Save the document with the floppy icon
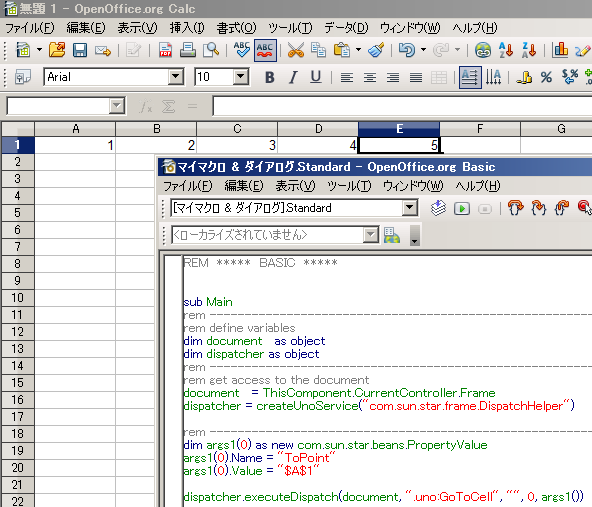The image size is (592, 507). pyautogui.click(x=80, y=50)
